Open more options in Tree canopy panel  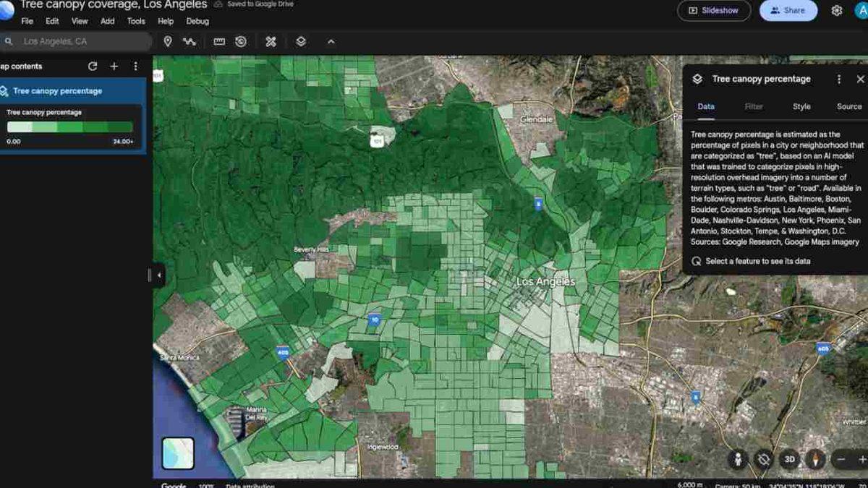point(839,80)
